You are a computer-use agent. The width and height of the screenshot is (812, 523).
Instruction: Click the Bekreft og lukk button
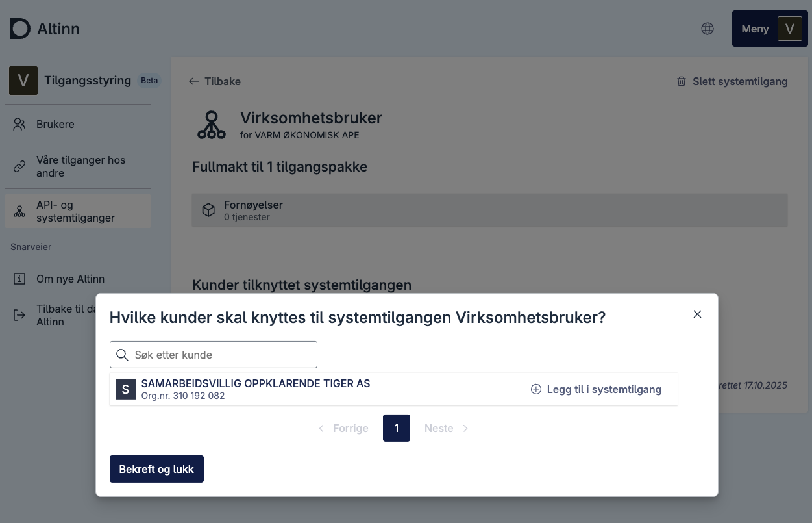tap(156, 469)
